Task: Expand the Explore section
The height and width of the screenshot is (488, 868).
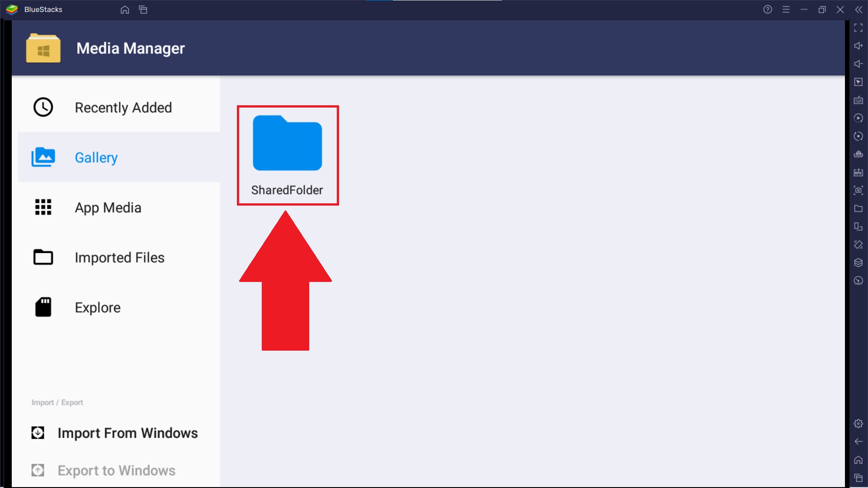Action: pos(97,307)
